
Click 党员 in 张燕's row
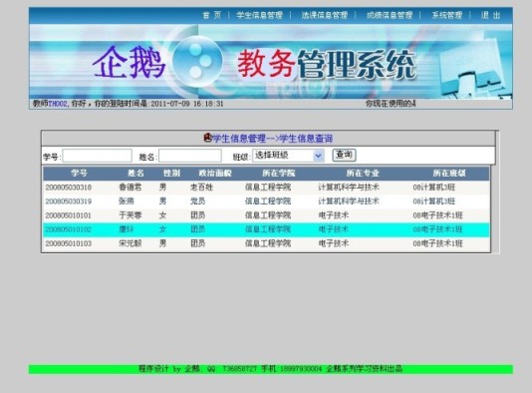tap(198, 201)
